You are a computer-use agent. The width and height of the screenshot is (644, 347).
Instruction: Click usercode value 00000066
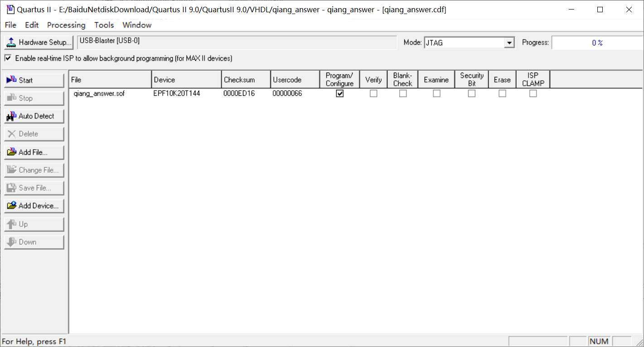[287, 93]
